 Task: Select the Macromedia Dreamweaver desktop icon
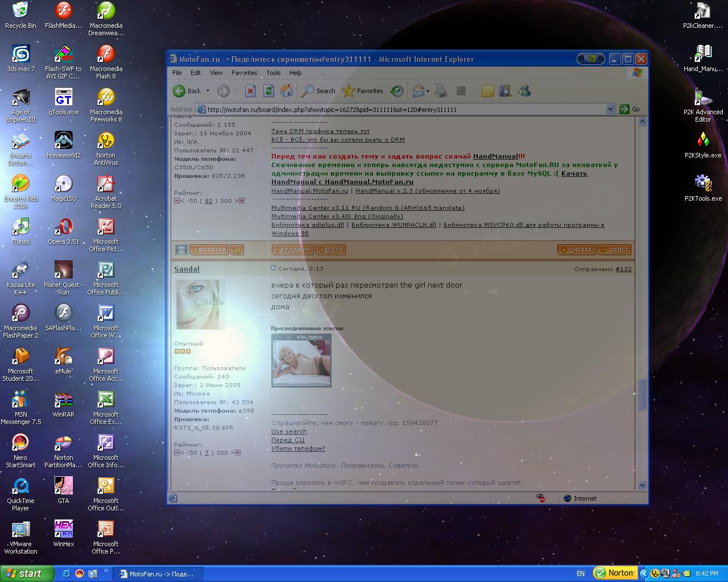(x=106, y=19)
